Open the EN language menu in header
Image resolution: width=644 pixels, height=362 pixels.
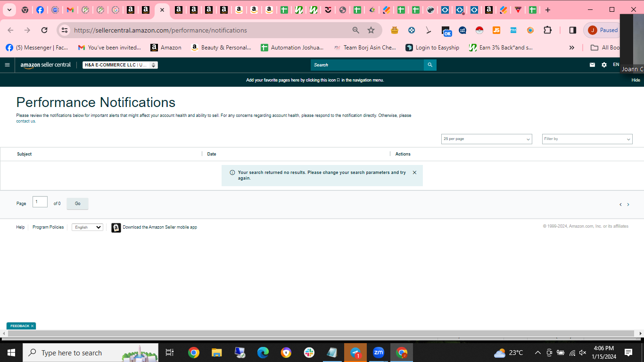coord(616,65)
